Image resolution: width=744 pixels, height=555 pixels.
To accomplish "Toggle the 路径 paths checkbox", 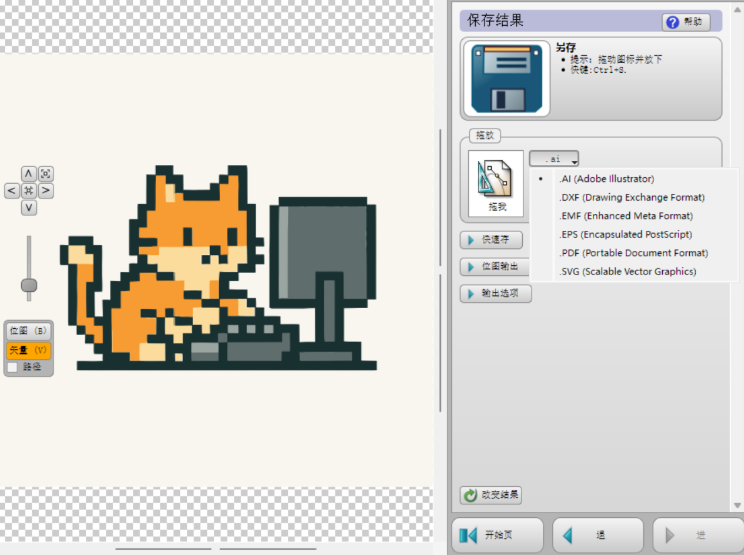I will (12, 367).
